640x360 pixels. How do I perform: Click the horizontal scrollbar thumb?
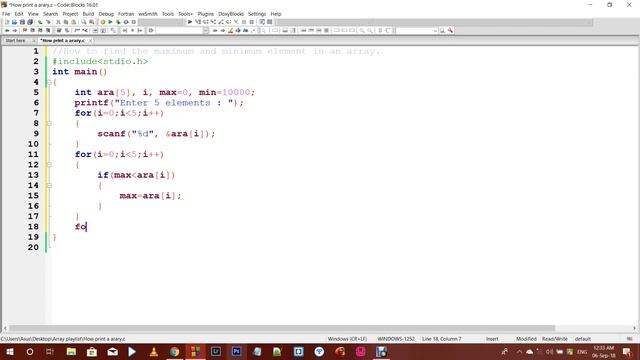(282, 328)
